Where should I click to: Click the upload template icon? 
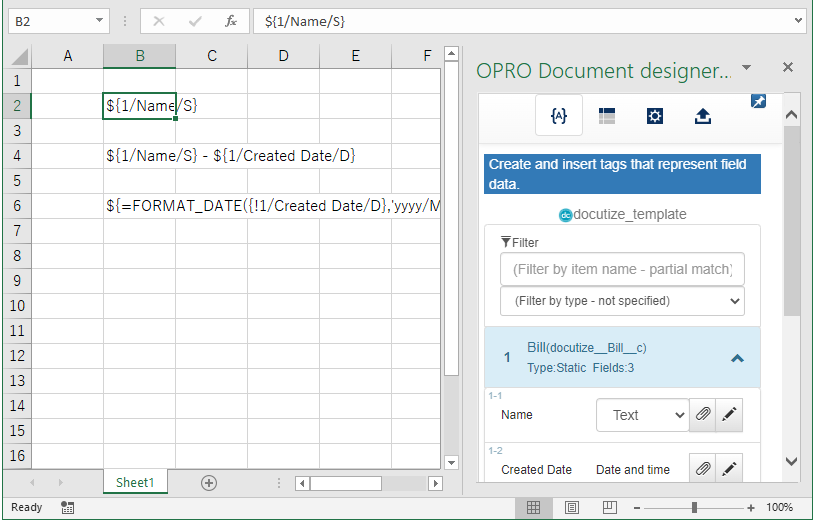(703, 116)
